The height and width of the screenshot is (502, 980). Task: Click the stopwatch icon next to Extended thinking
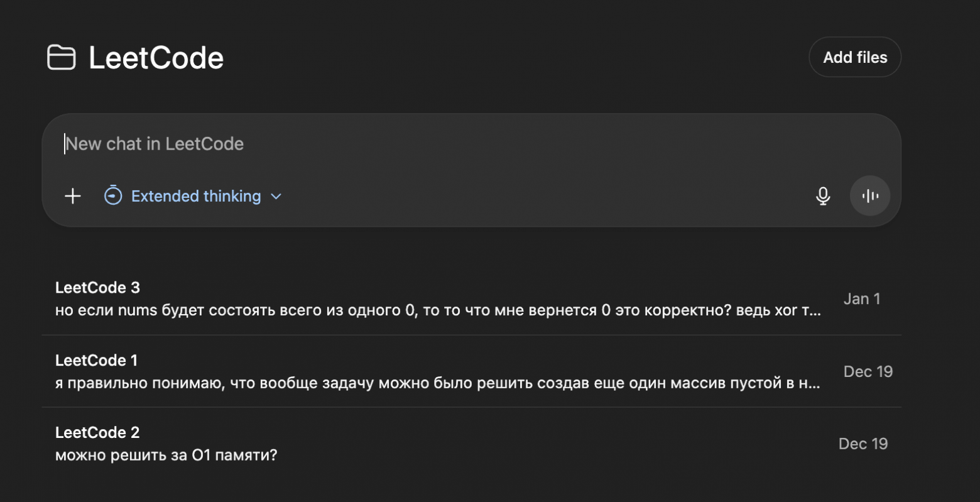tap(112, 195)
